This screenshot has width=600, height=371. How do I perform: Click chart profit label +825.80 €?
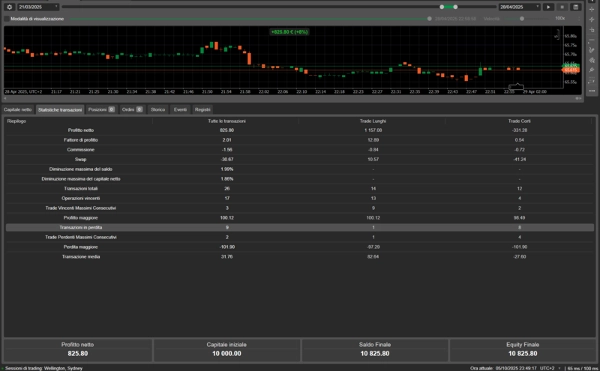pyautogui.click(x=289, y=32)
